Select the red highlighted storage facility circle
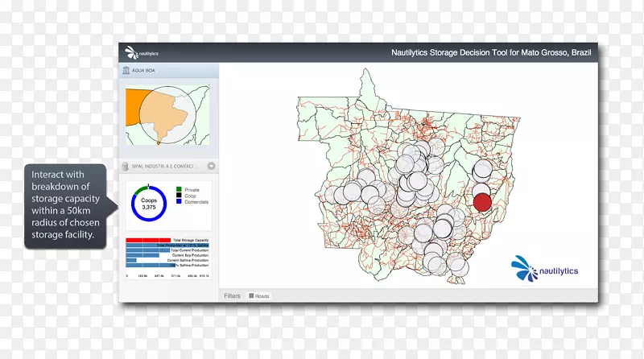The height and width of the screenshot is (359, 644). pyautogui.click(x=481, y=202)
